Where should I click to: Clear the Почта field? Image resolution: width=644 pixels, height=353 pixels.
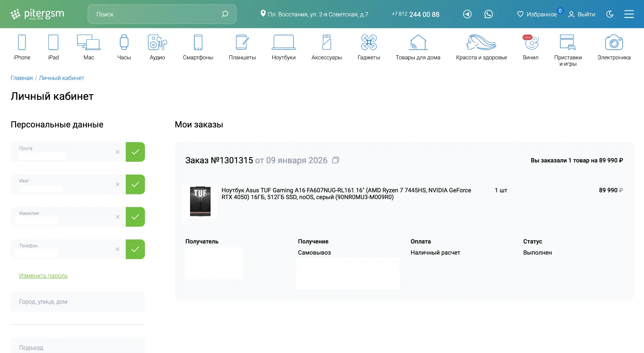[x=118, y=152]
